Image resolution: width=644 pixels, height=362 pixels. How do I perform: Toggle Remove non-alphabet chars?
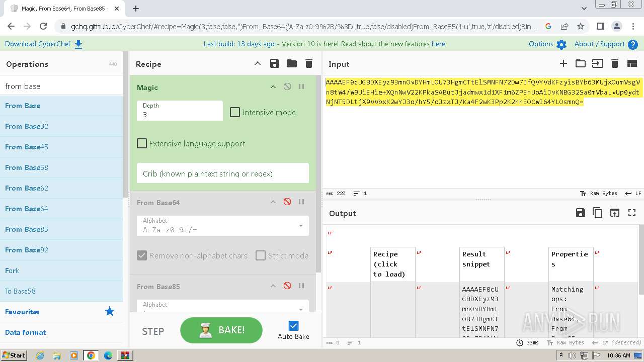coord(142,255)
